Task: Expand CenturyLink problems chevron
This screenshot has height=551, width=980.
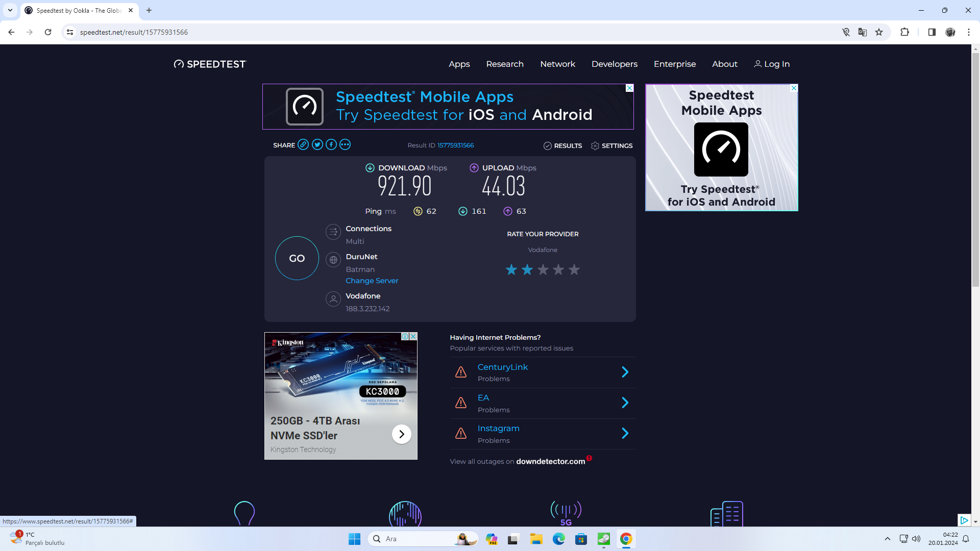Action: (x=625, y=372)
